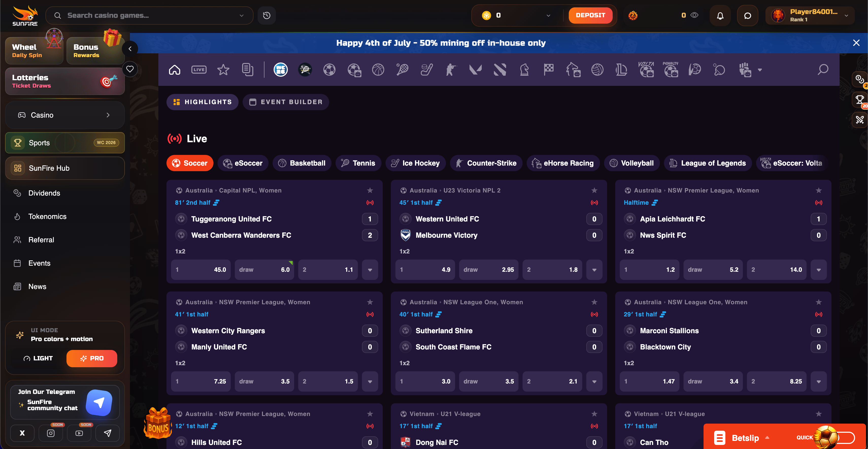This screenshot has height=449, width=868.
Task: Open Lotteries Ticket Draws
Action: pos(65,81)
